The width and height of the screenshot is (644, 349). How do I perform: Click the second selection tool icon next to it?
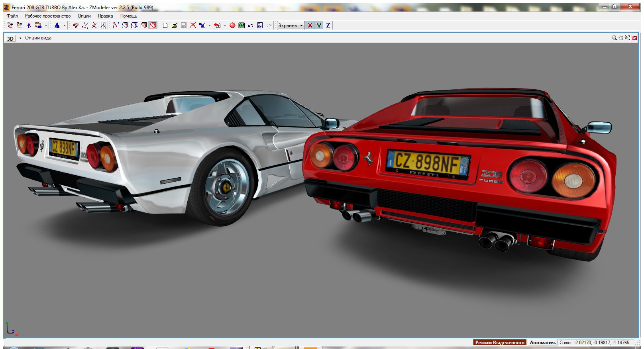click(x=20, y=25)
